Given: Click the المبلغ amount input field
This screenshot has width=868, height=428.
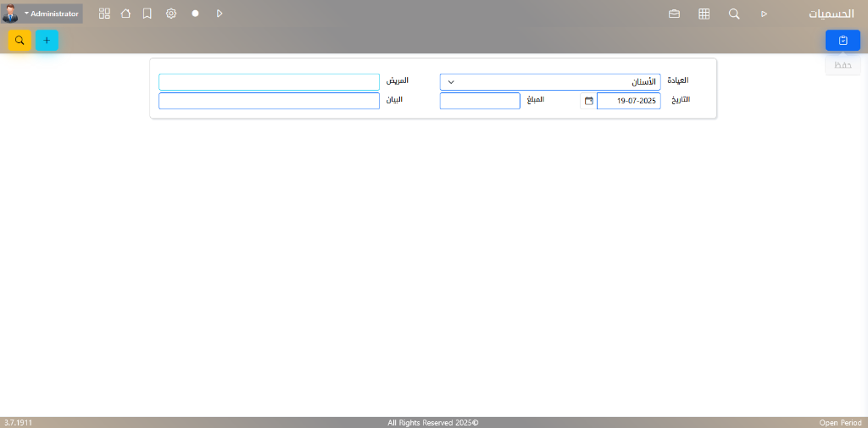Looking at the screenshot, I should tap(479, 101).
